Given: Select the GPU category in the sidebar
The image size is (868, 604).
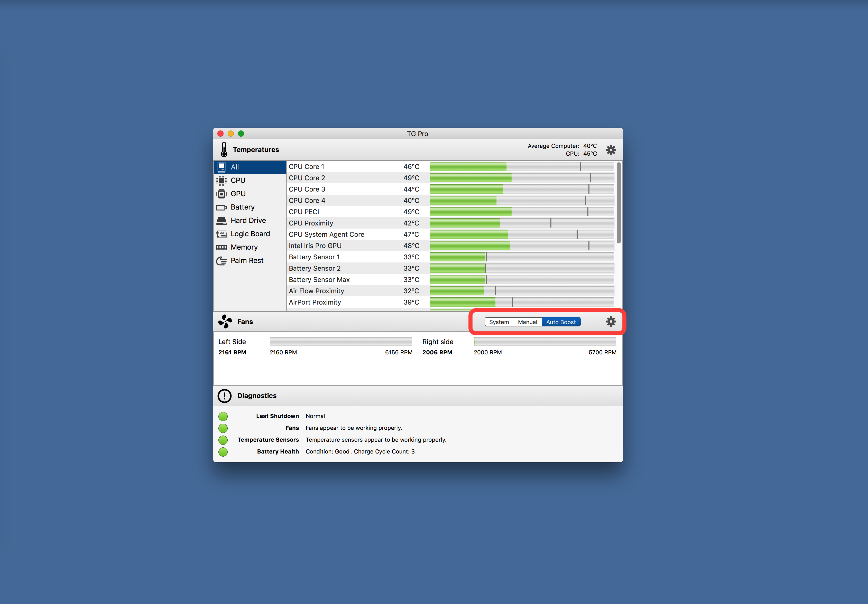Looking at the screenshot, I should coord(238,193).
